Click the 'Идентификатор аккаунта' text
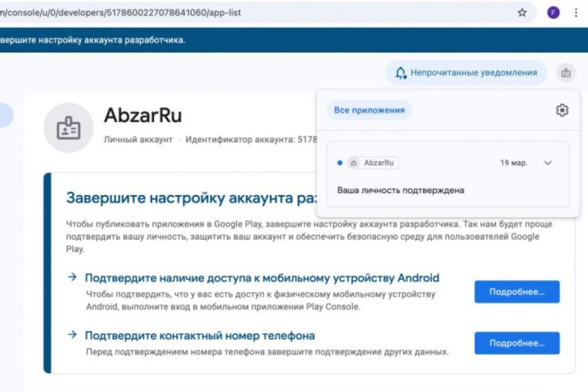 251,139
